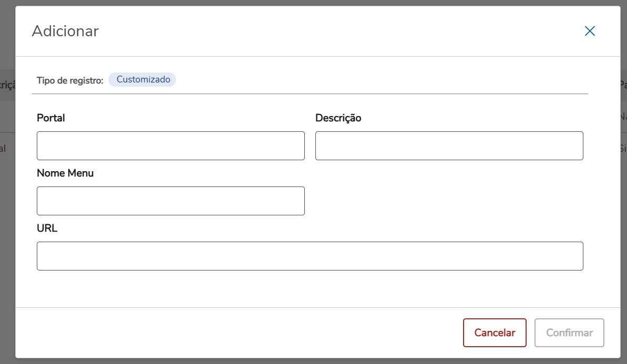Click the Adicionar dialog title
Screen dimensions: 627x364
tap(65, 31)
